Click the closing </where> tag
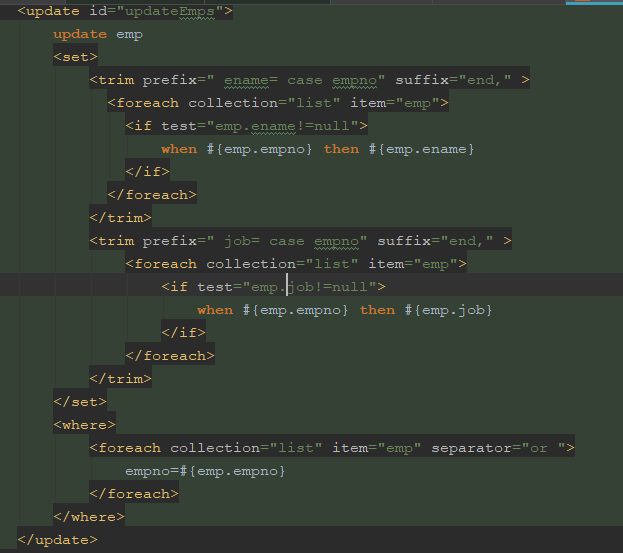623x553 pixels. [x=89, y=517]
